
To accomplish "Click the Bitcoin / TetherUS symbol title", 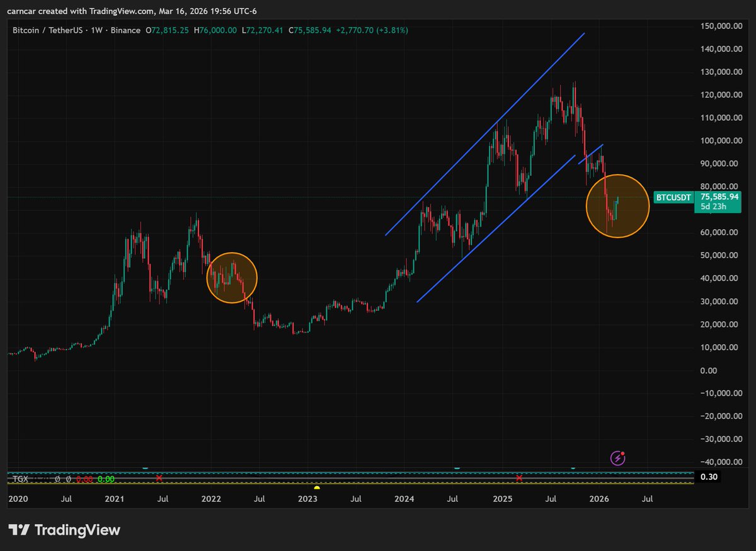I will point(49,30).
